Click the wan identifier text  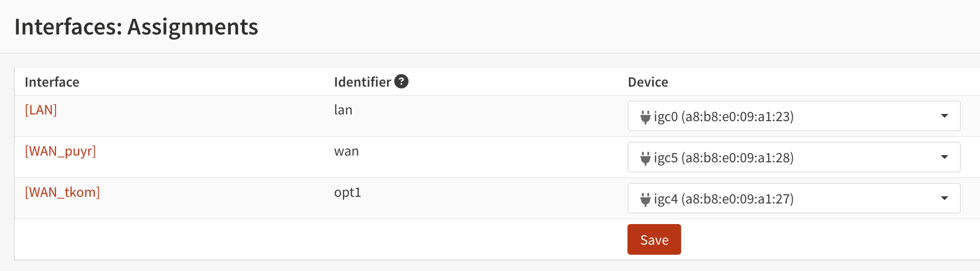click(x=346, y=151)
